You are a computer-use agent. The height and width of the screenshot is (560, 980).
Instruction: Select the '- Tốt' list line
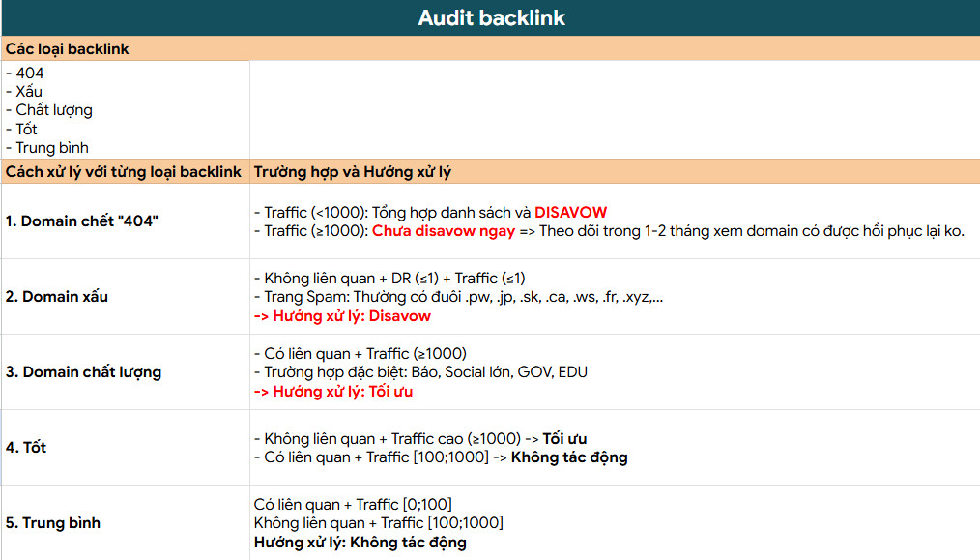(22, 130)
